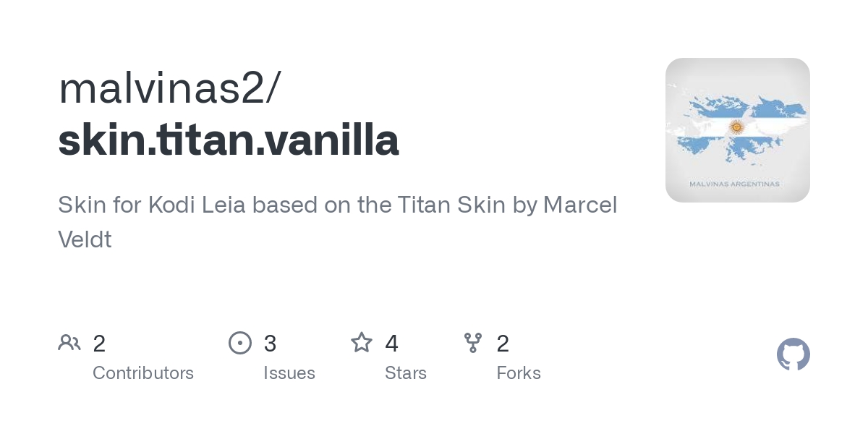Viewport: 868px width, 434px height.
Task: Click the name Veldt in description
Action: pos(85,239)
